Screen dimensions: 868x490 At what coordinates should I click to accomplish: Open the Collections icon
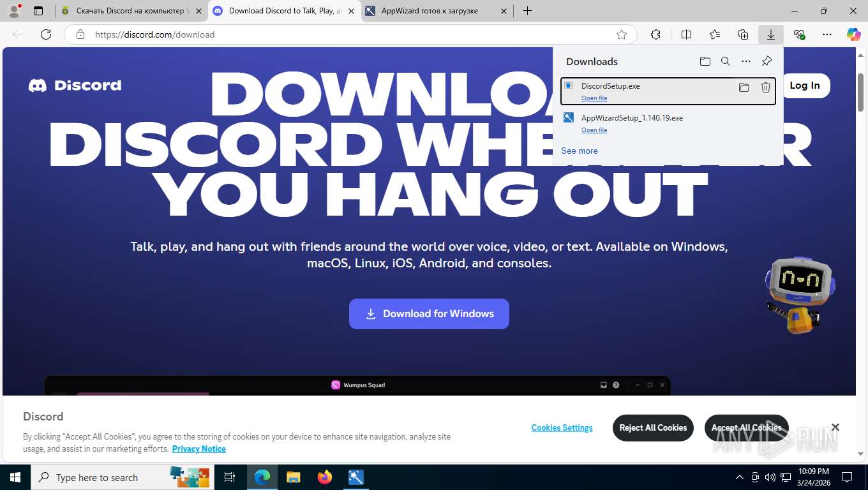[743, 34]
